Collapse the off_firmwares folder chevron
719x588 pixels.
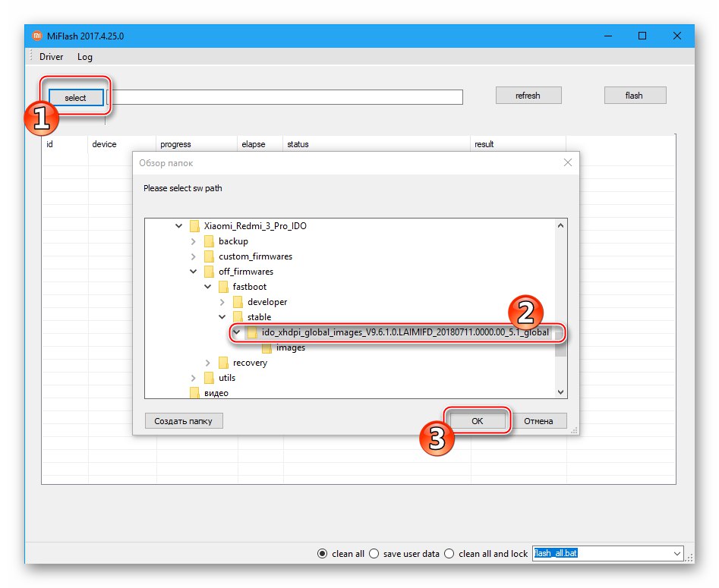point(194,272)
